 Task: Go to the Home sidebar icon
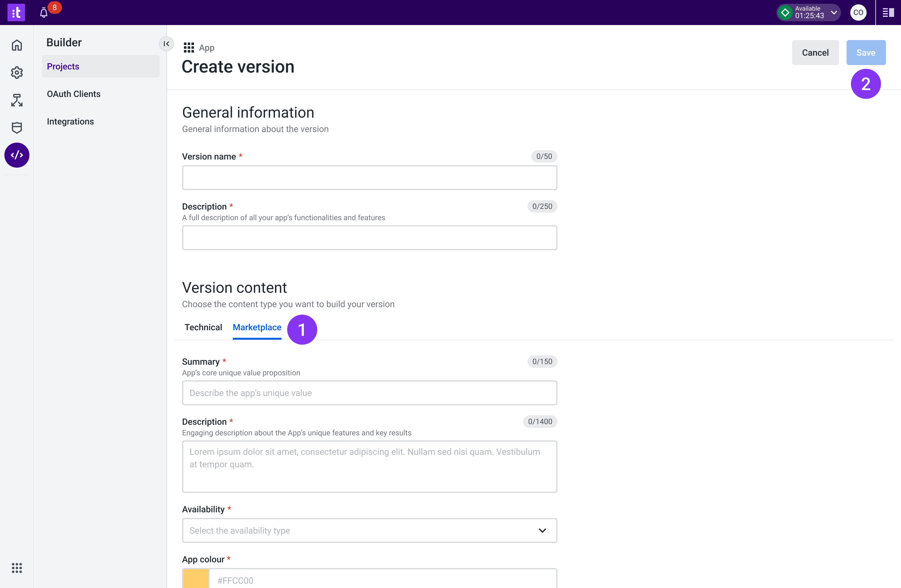pyautogui.click(x=17, y=45)
